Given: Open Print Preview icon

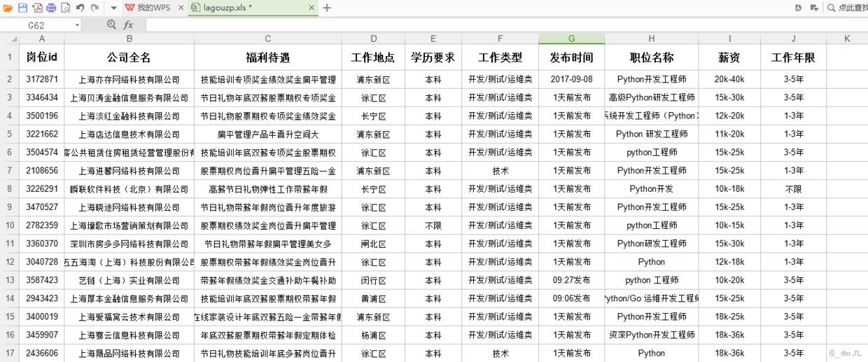Looking at the screenshot, I should (65, 8).
